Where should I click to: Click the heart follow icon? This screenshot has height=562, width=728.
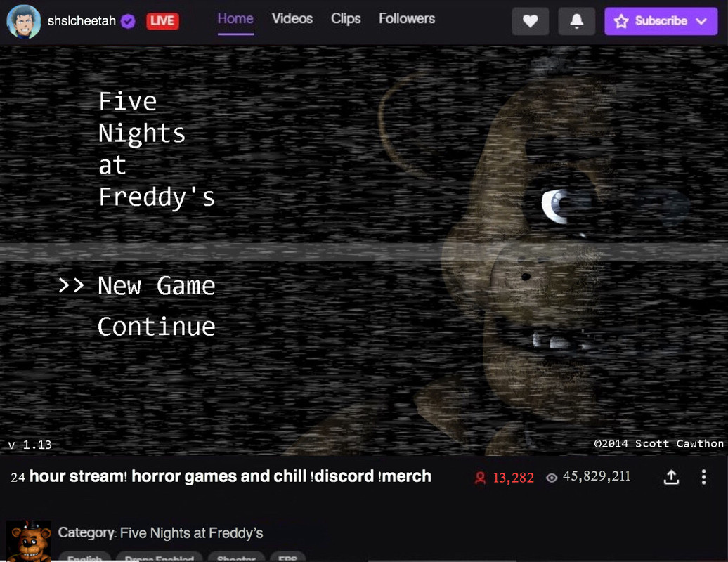tap(531, 21)
